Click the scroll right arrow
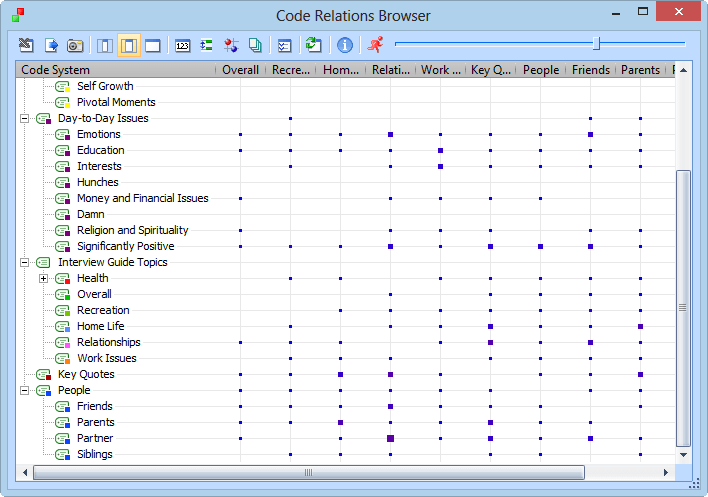Screen dimensions: 708x497 point(666,473)
